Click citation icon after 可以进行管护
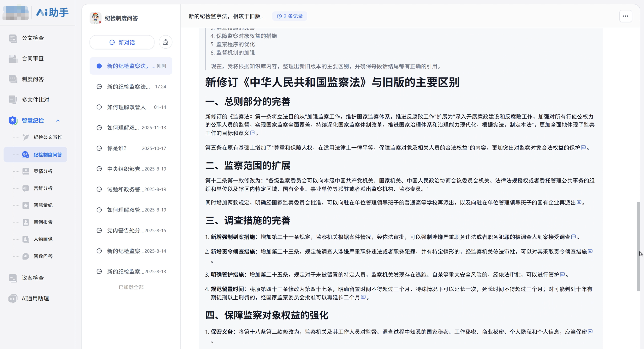 [x=562, y=274]
